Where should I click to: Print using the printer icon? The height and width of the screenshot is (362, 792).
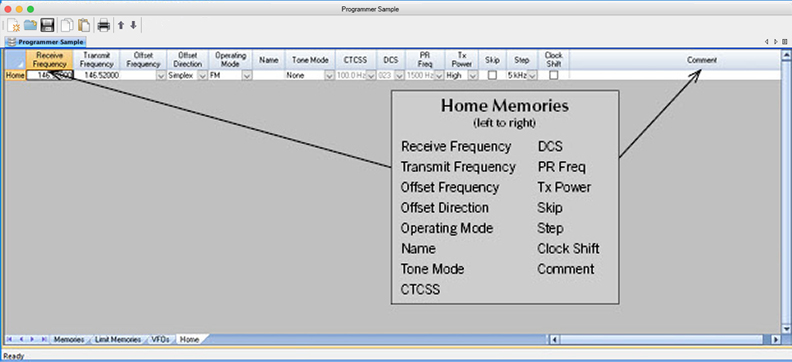tap(104, 25)
